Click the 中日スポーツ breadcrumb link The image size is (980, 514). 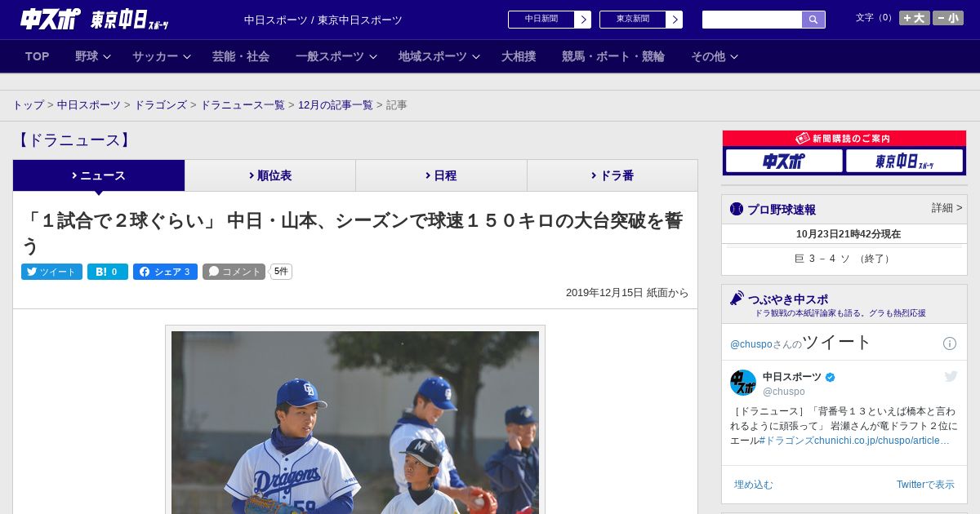[x=89, y=105]
